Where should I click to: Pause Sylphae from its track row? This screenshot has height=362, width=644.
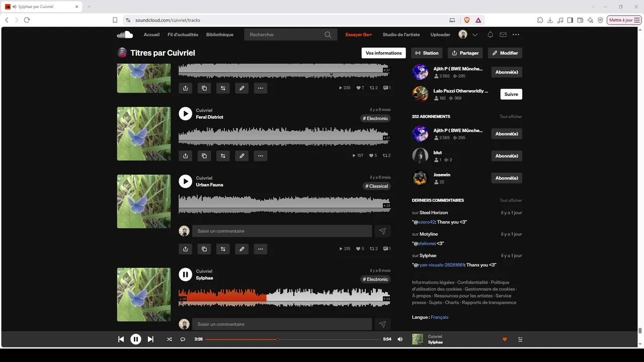click(x=186, y=275)
